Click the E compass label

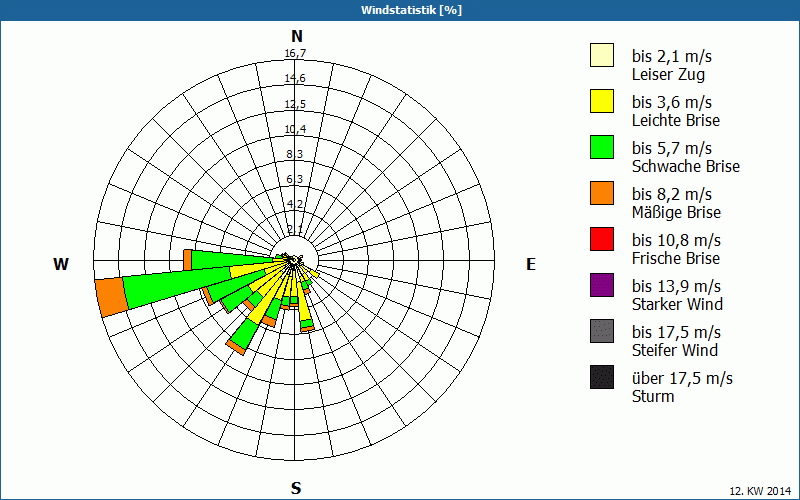click(531, 264)
